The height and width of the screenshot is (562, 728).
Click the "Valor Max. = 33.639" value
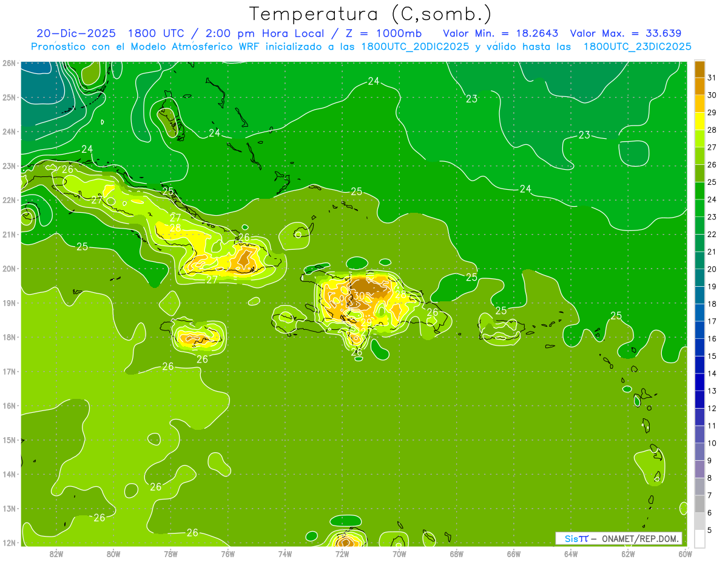(x=627, y=33)
